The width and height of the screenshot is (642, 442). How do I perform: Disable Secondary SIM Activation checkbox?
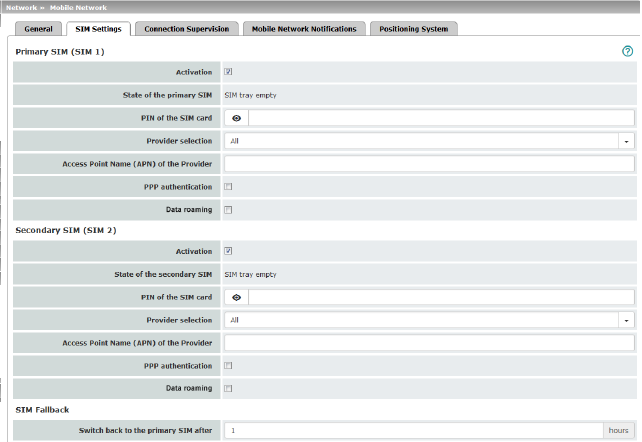tap(228, 251)
